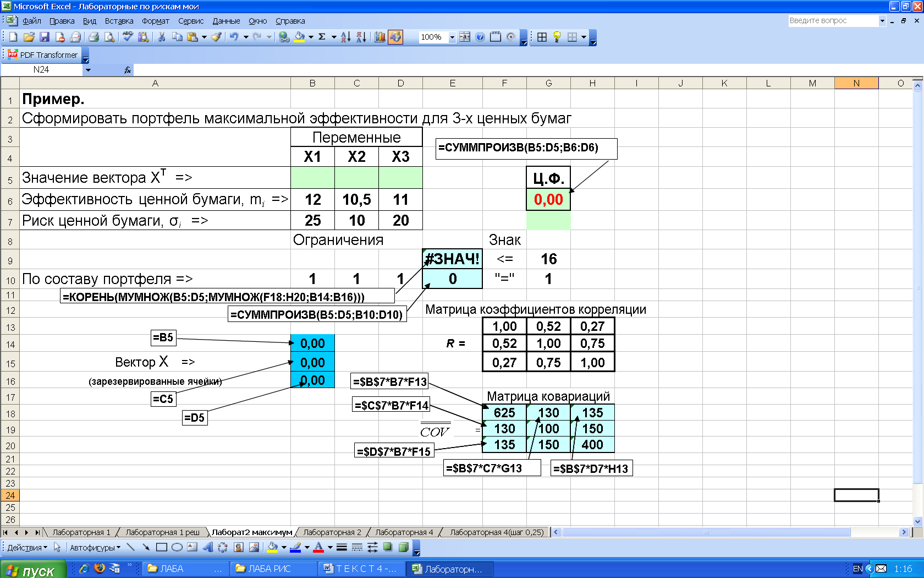
Task: Activate the Format Painter brush
Action: 216,37
